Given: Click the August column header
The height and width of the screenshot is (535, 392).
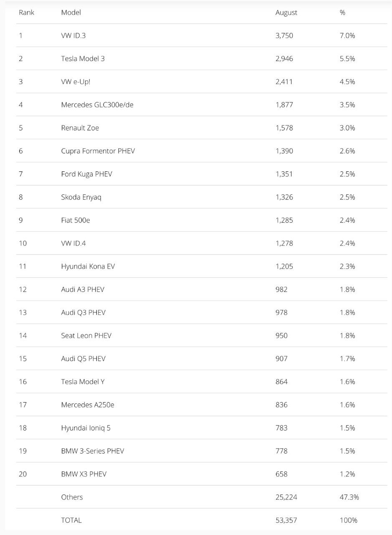Looking at the screenshot, I should point(286,13).
